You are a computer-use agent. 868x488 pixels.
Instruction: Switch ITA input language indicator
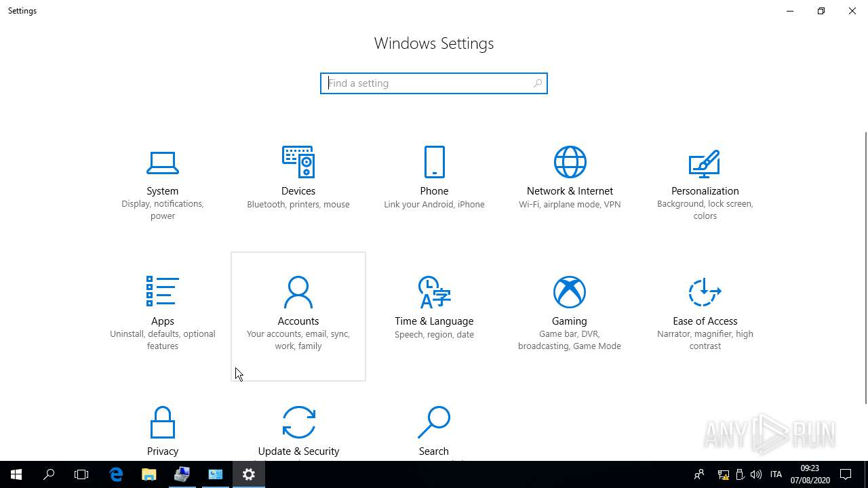[x=776, y=474]
